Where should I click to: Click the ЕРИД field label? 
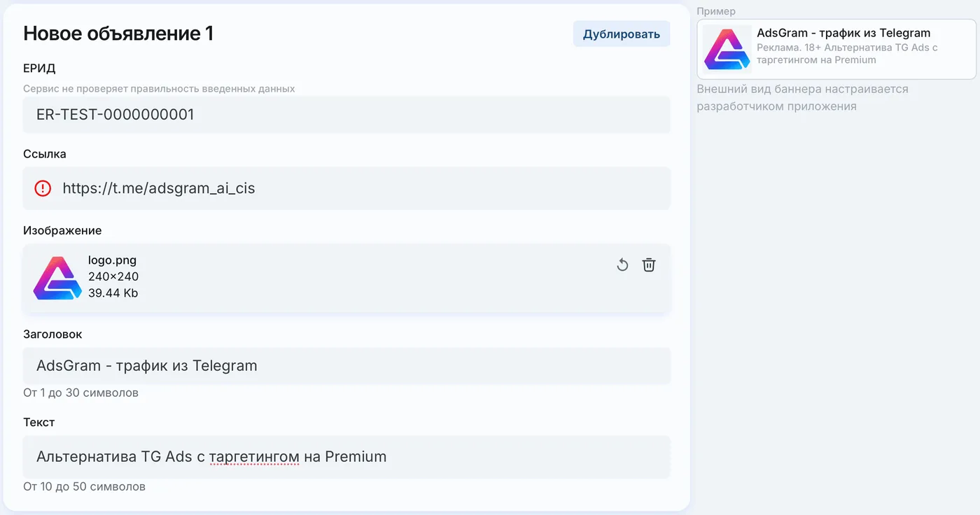coord(39,69)
